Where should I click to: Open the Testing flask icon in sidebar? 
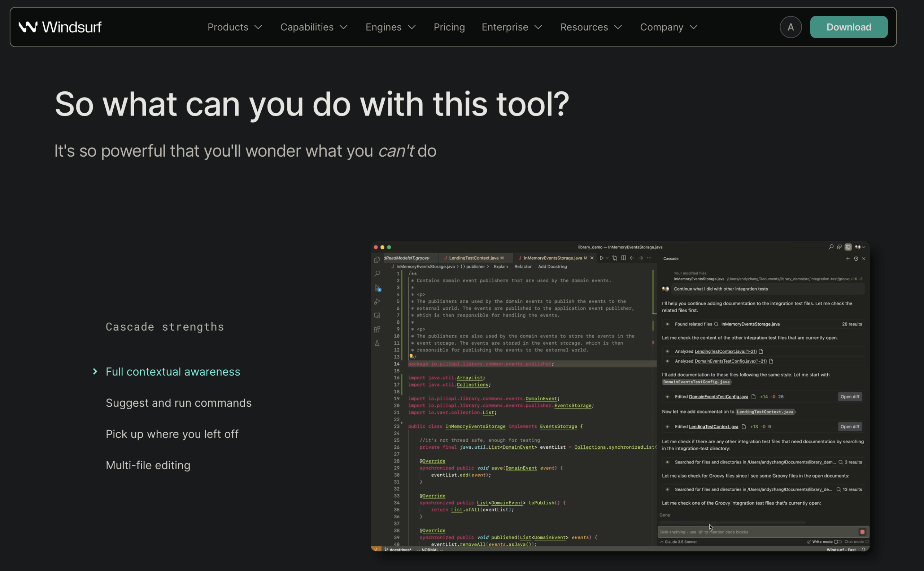(377, 343)
